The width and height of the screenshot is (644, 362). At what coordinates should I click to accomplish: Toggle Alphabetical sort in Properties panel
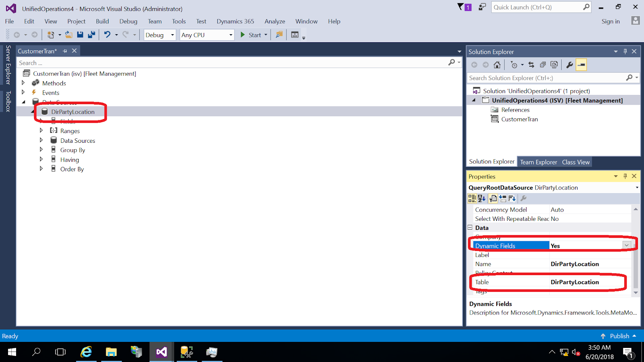(x=481, y=198)
